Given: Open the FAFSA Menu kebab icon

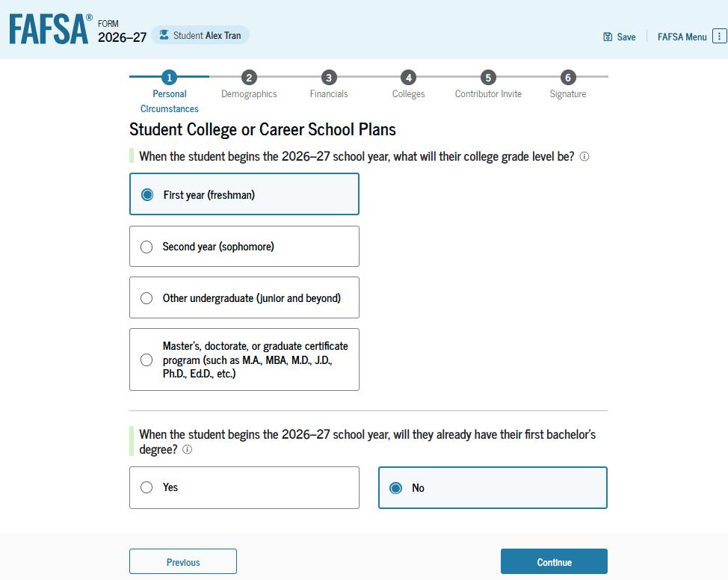Looking at the screenshot, I should tap(719, 36).
